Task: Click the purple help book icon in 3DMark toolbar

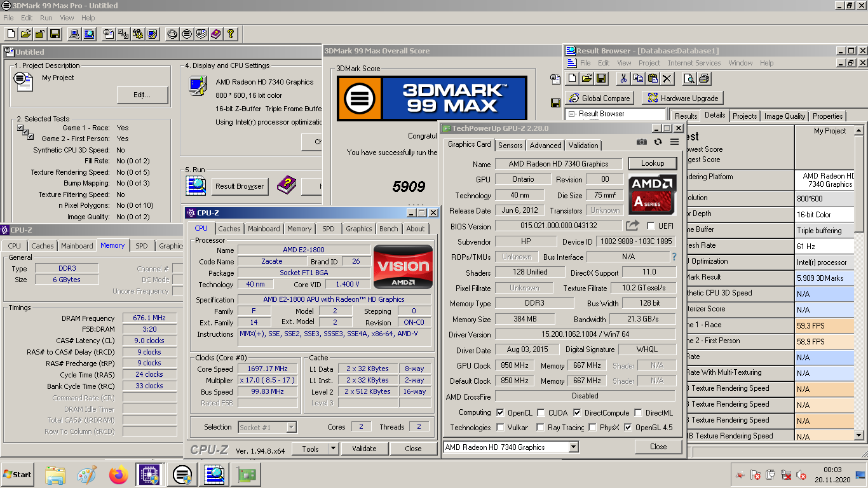Action: (216, 34)
